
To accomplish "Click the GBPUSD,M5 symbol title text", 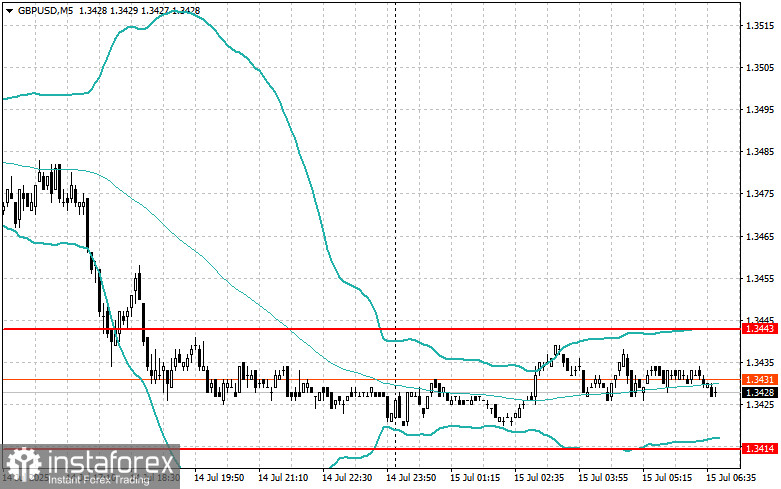I will point(45,10).
